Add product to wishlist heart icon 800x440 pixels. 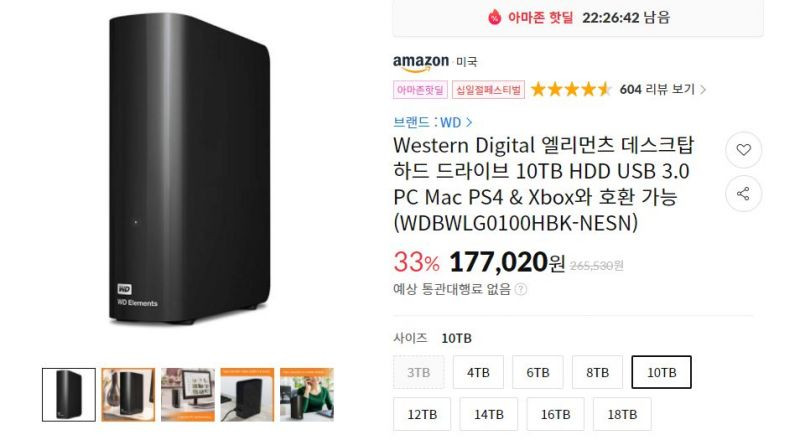coord(743,150)
